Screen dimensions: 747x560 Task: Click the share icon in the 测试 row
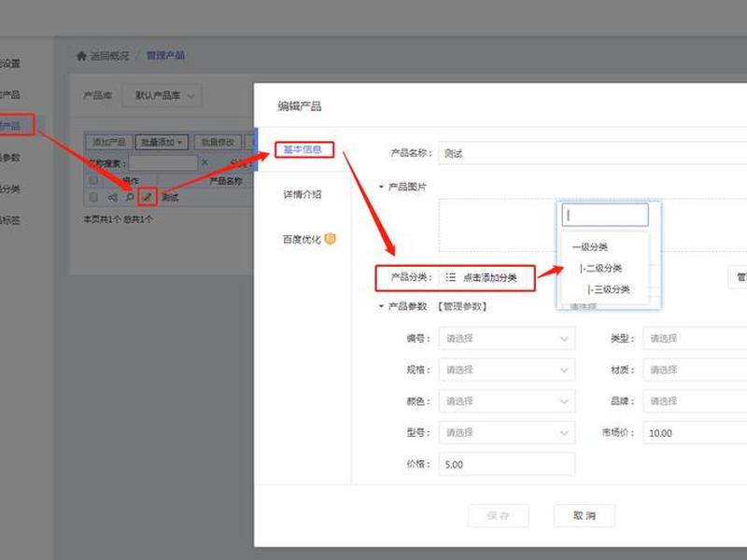112,197
